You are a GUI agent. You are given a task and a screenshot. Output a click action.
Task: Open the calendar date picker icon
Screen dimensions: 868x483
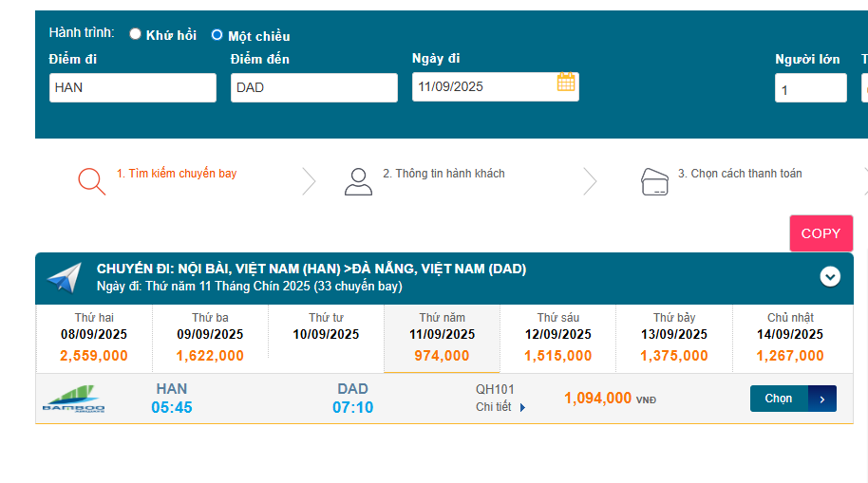click(566, 83)
